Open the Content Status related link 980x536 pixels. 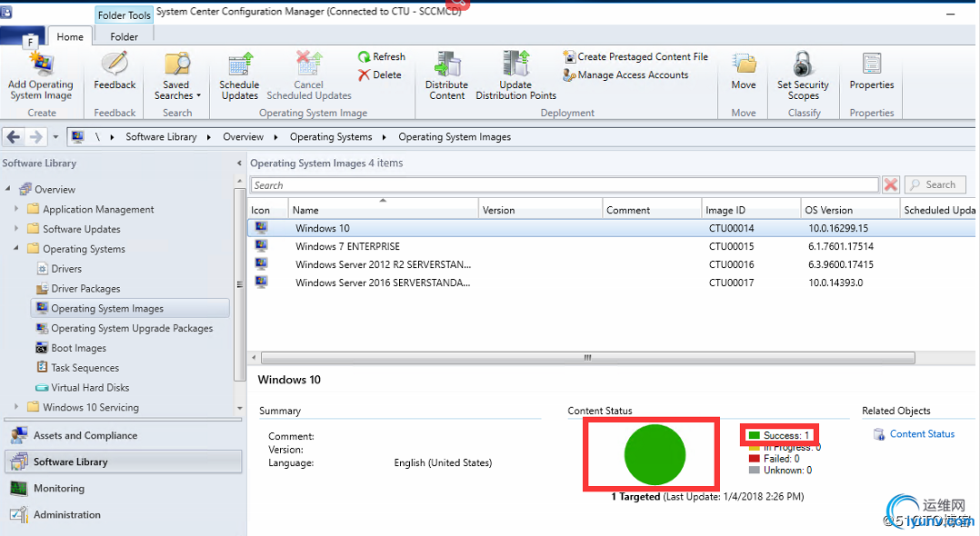pos(922,434)
